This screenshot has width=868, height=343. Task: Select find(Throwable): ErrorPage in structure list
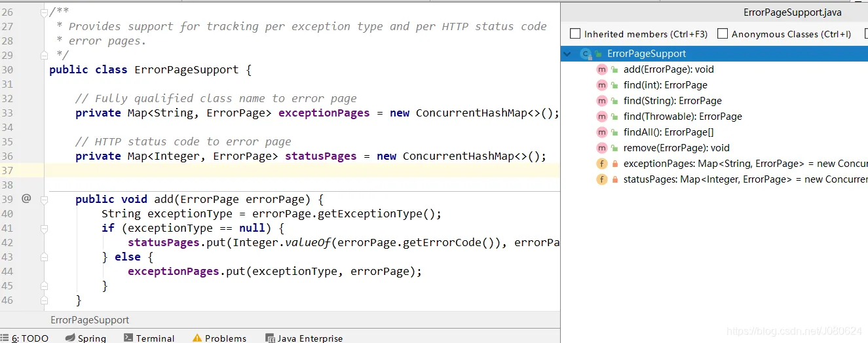[683, 117]
